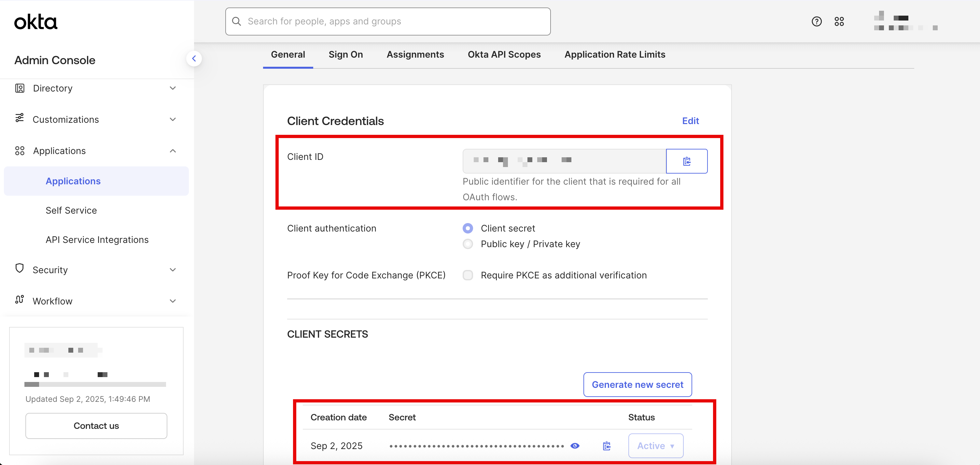
Task: Click the Contact us button
Action: [x=96, y=426]
